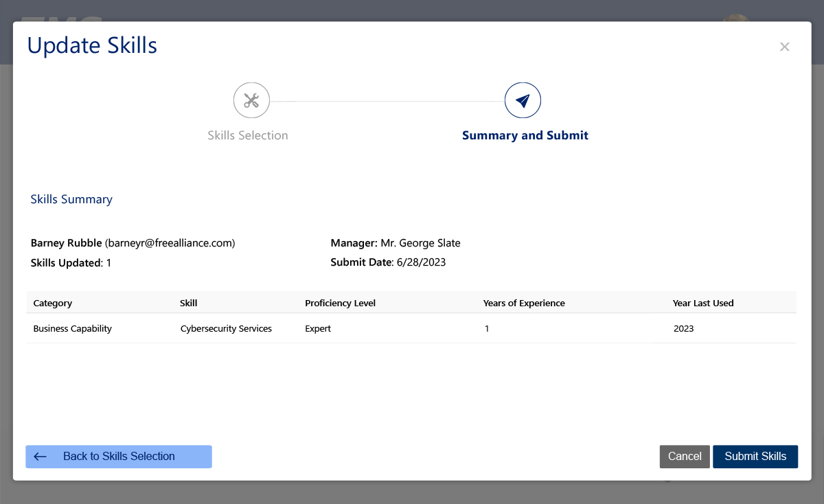Click the 2023 year last used cell

pos(683,329)
